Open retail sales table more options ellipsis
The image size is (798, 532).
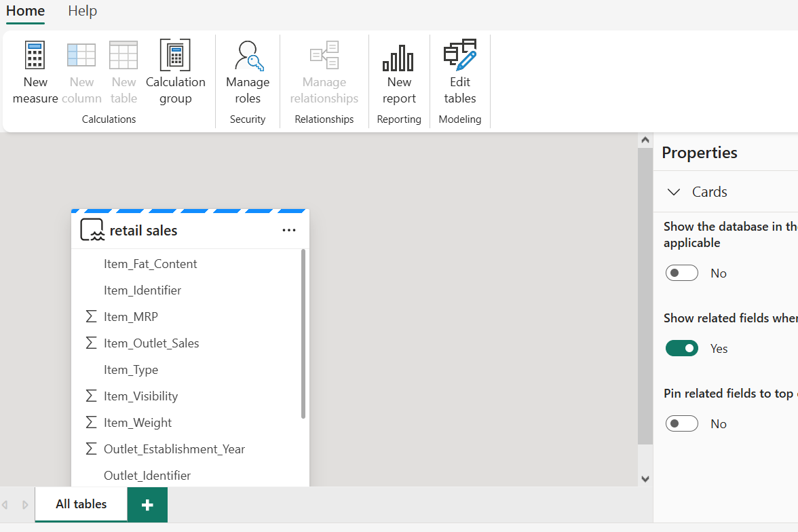click(289, 230)
